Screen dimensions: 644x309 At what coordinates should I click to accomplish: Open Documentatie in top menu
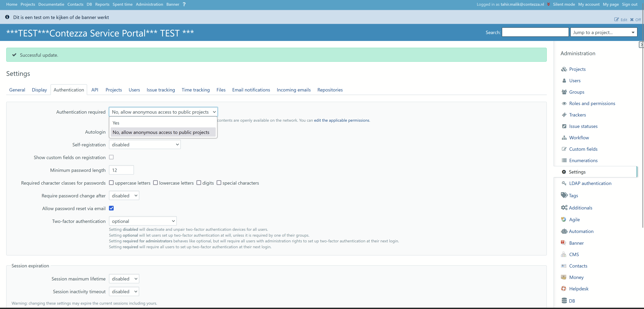click(x=51, y=4)
